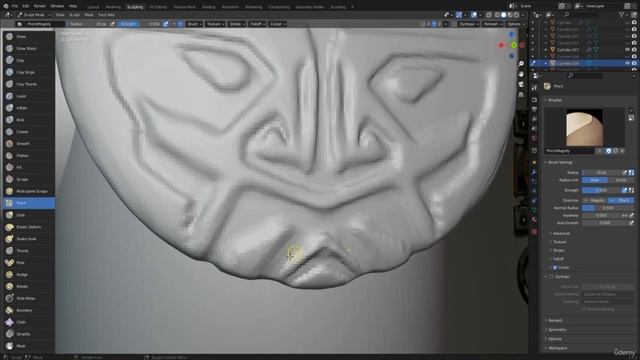Click the PinchMagnify brush name field

(569, 151)
